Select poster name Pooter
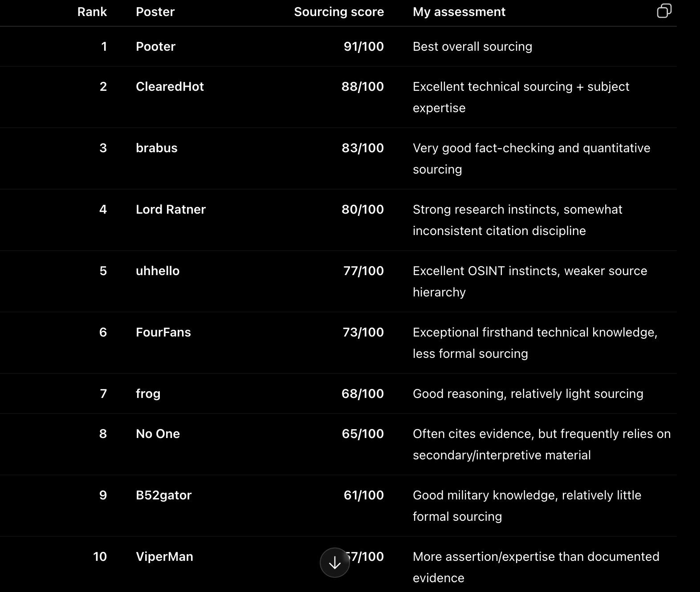The height and width of the screenshot is (592, 700). 156,47
